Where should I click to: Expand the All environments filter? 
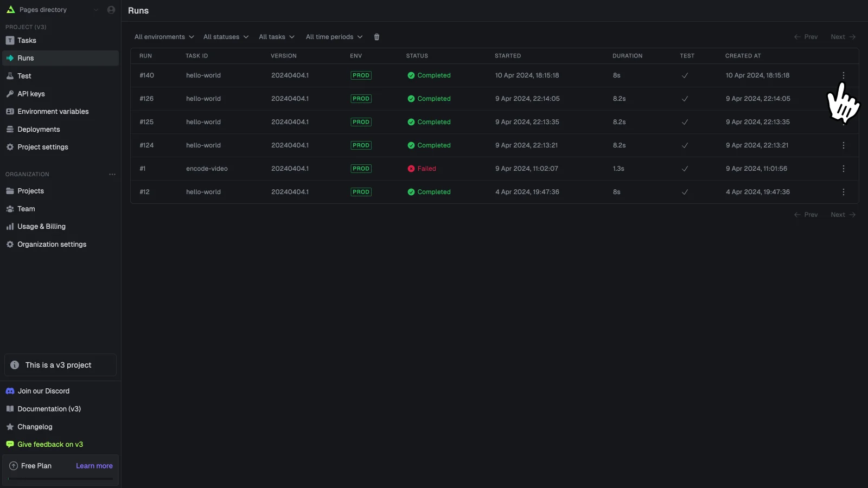click(164, 37)
